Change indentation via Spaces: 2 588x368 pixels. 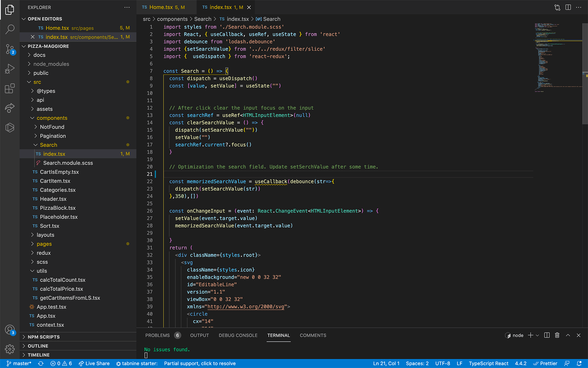[x=417, y=363]
